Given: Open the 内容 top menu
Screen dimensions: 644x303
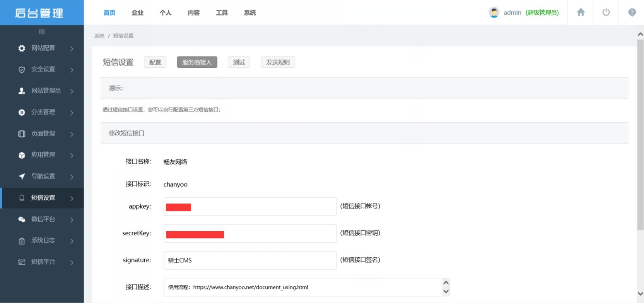Looking at the screenshot, I should click(x=194, y=13).
